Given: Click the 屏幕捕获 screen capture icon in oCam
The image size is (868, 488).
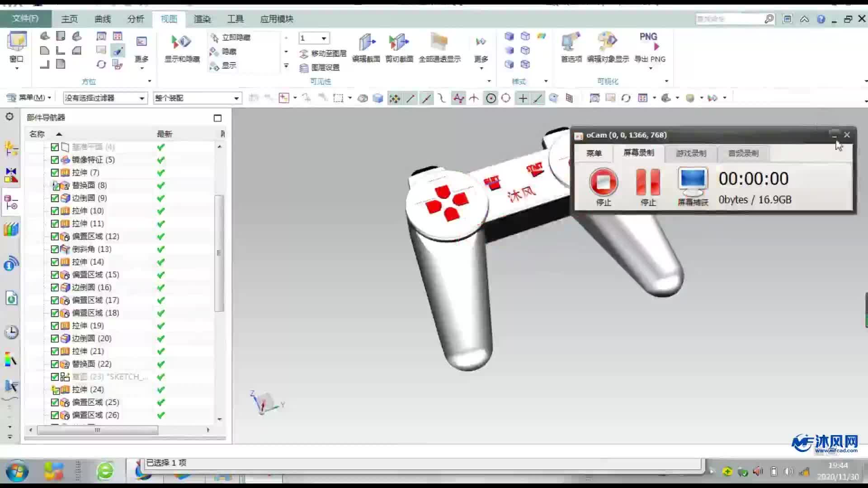Looking at the screenshot, I should click(693, 181).
